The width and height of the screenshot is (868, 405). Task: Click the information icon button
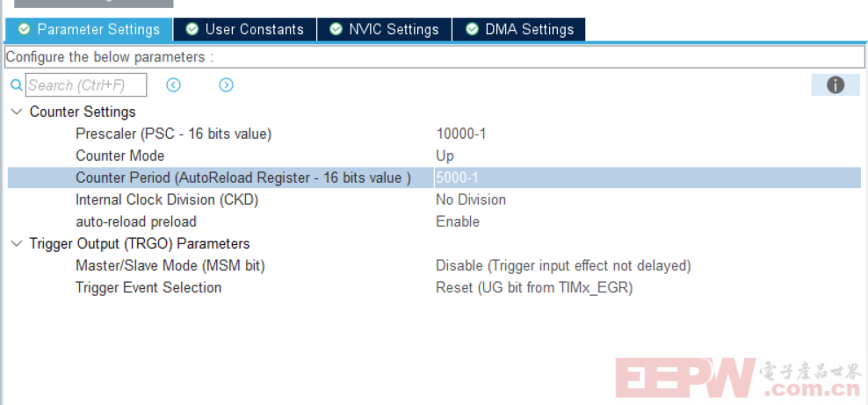[x=835, y=84]
